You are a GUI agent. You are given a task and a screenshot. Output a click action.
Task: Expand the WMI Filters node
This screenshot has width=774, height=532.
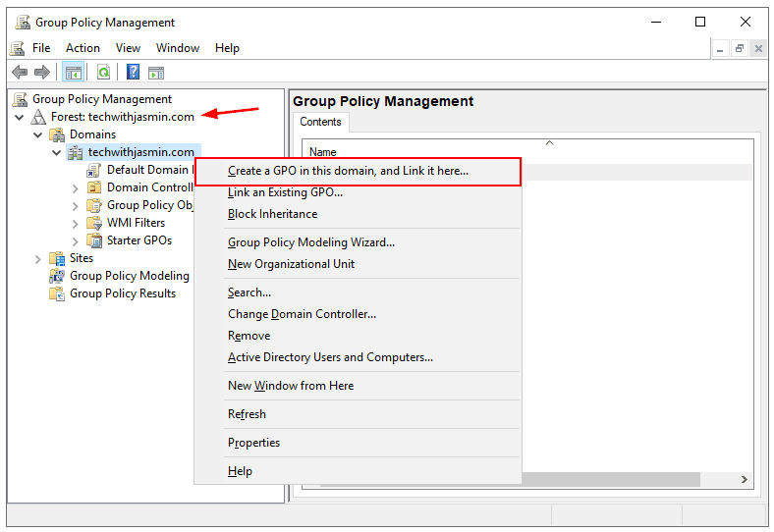[x=75, y=224]
